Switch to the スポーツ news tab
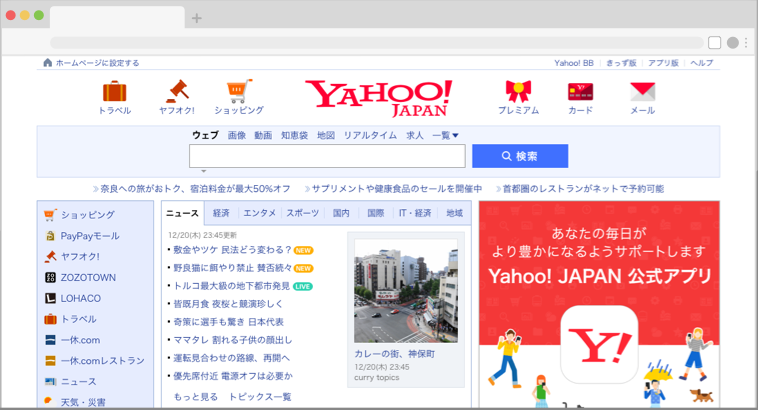Screen dimensions: 758x410 [303, 213]
